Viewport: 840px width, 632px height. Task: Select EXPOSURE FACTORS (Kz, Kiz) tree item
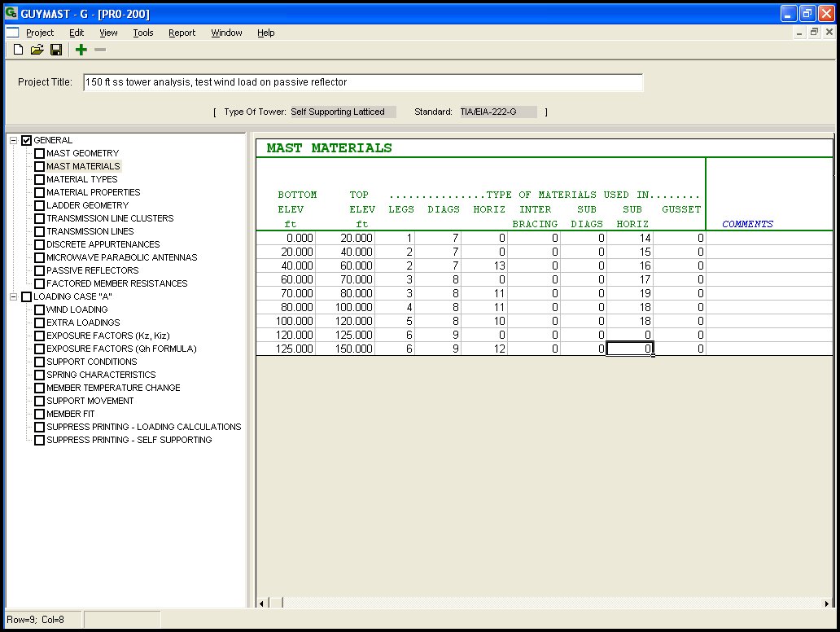coord(107,336)
